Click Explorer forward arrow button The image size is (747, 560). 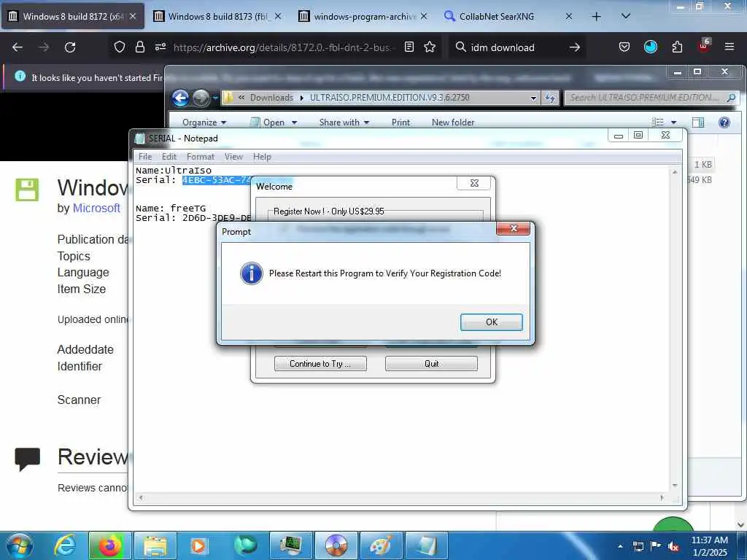[x=201, y=98]
